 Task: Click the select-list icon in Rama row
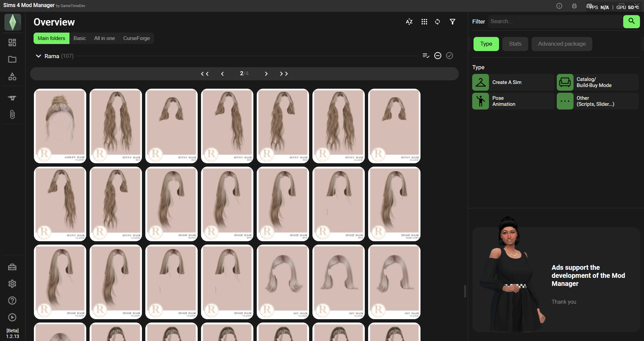pos(426,56)
